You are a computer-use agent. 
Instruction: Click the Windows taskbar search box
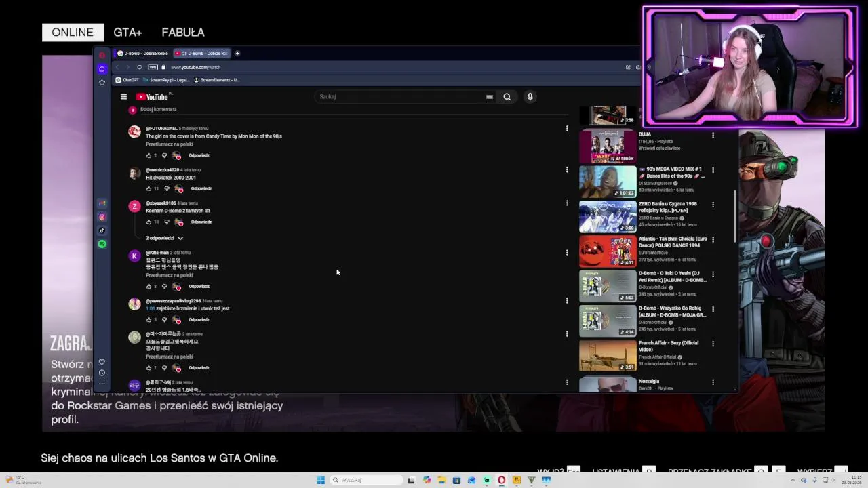click(367, 480)
